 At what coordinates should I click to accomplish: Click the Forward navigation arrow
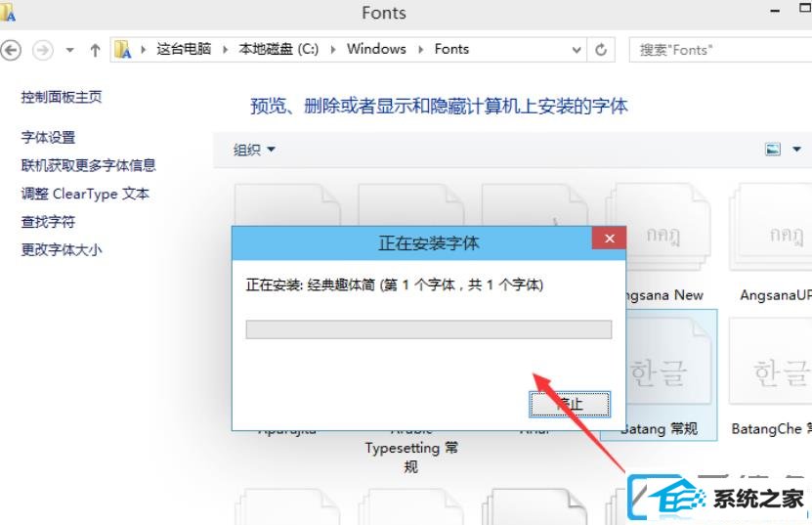pos(43,50)
